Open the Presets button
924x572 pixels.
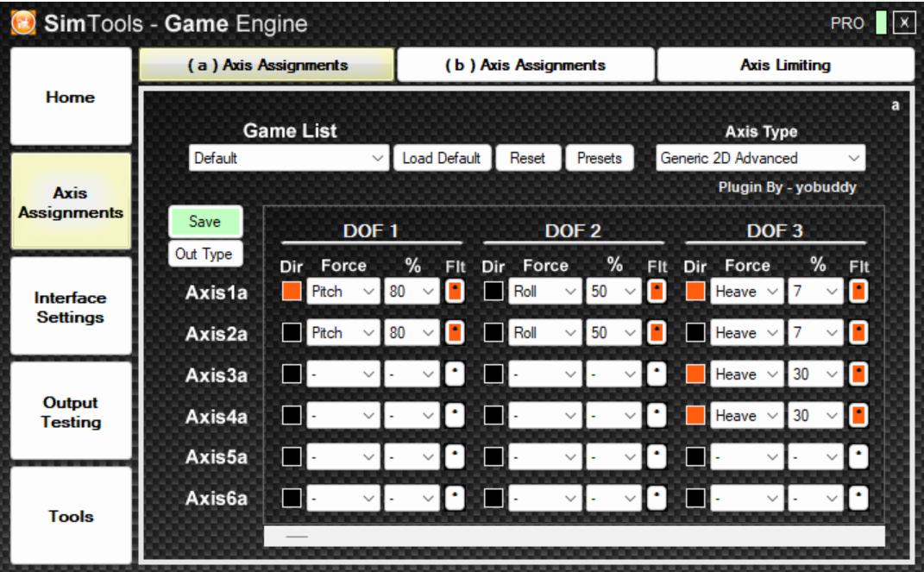coord(600,158)
